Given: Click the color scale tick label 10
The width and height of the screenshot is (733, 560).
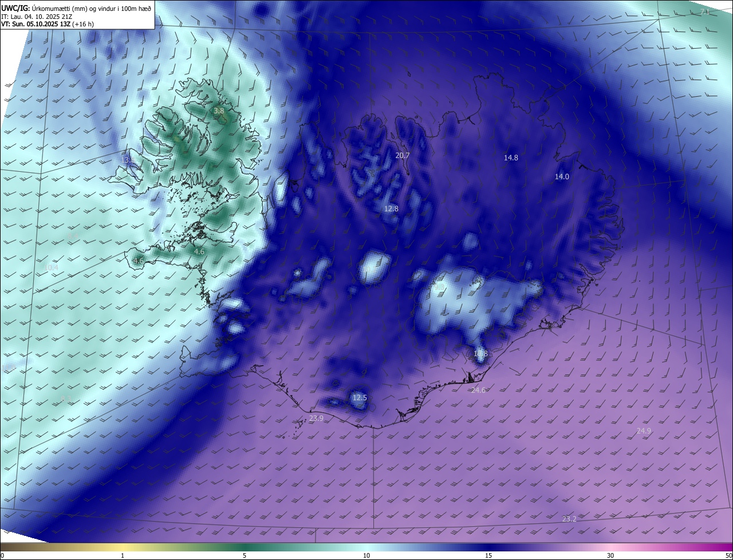Looking at the screenshot, I should [x=366, y=555].
